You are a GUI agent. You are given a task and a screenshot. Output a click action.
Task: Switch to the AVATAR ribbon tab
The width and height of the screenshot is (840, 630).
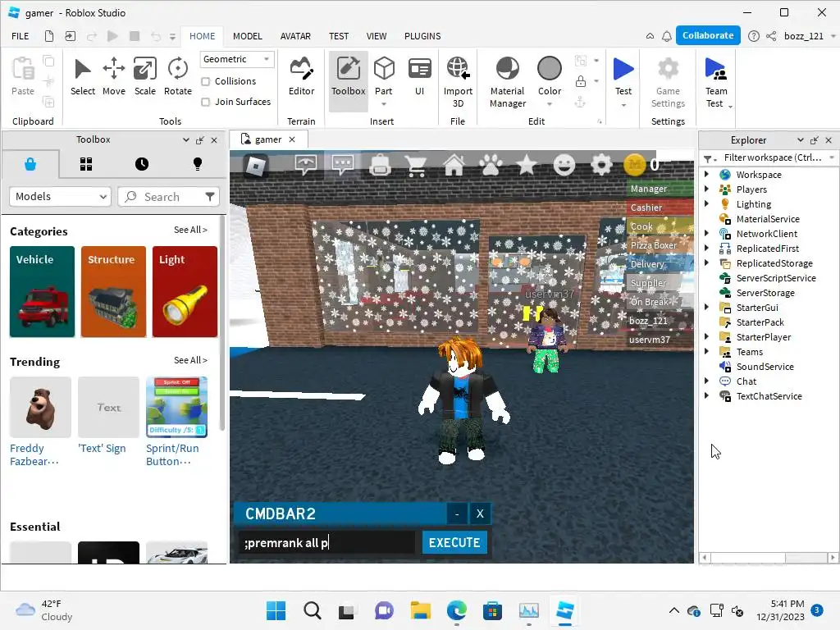point(295,36)
